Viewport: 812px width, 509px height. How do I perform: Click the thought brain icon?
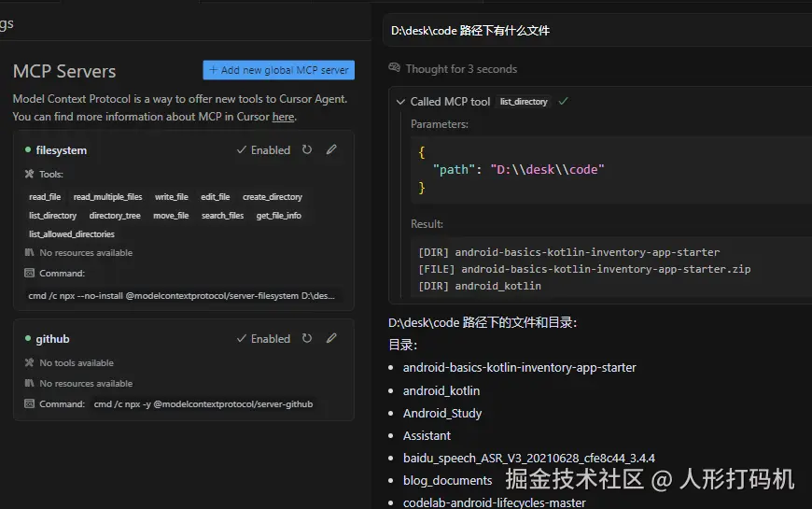tap(395, 68)
